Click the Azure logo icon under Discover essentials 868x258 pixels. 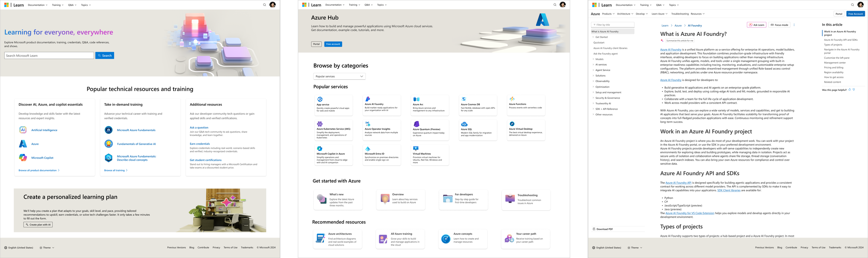[23, 144]
